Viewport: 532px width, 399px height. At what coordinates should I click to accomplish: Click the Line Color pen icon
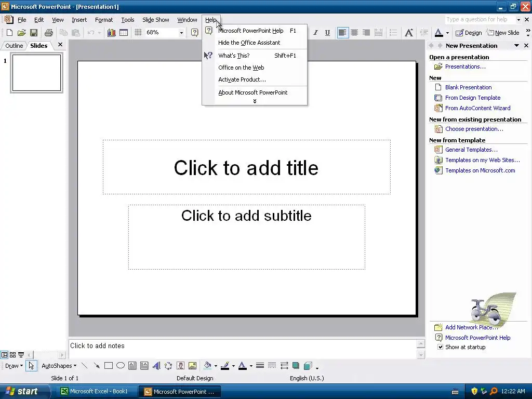point(225,366)
